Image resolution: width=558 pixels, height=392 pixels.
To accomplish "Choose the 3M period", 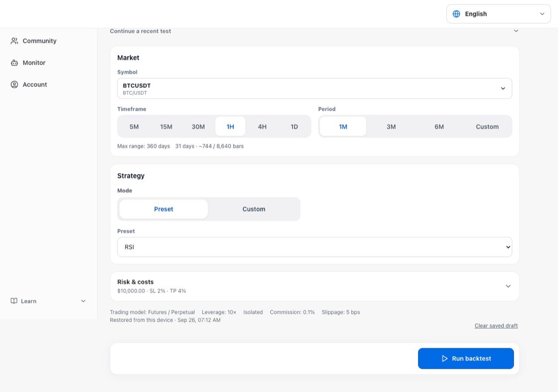I will click(391, 126).
